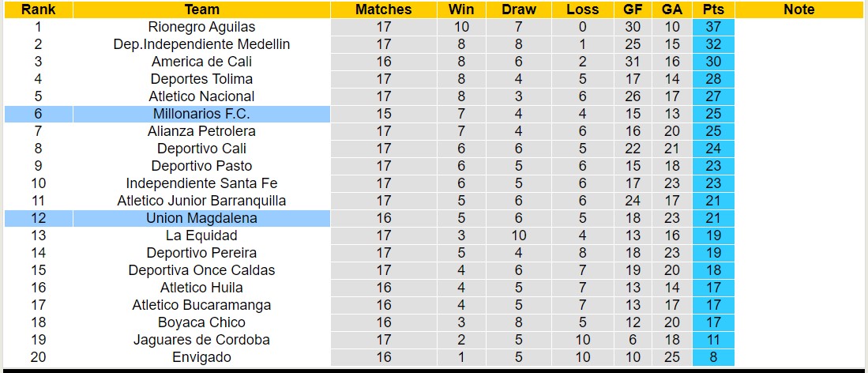Click the Pts column header
Viewport: 868px width, 373px height.
713,9
